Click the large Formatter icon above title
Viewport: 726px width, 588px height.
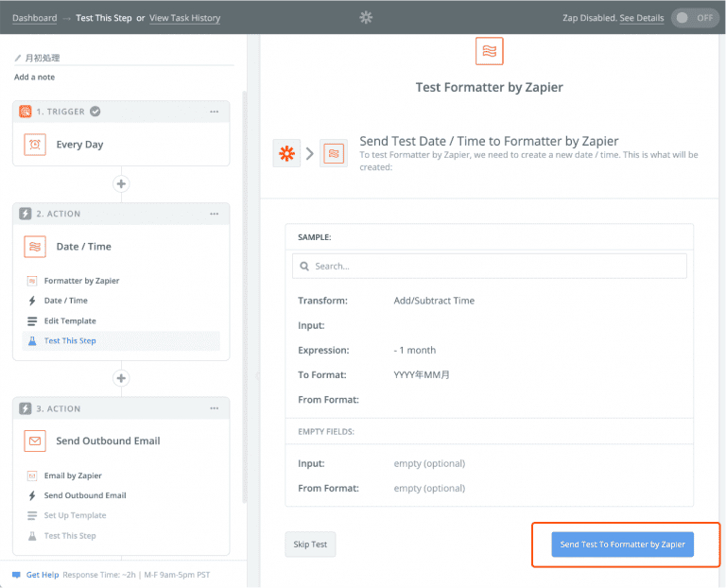[x=490, y=51]
